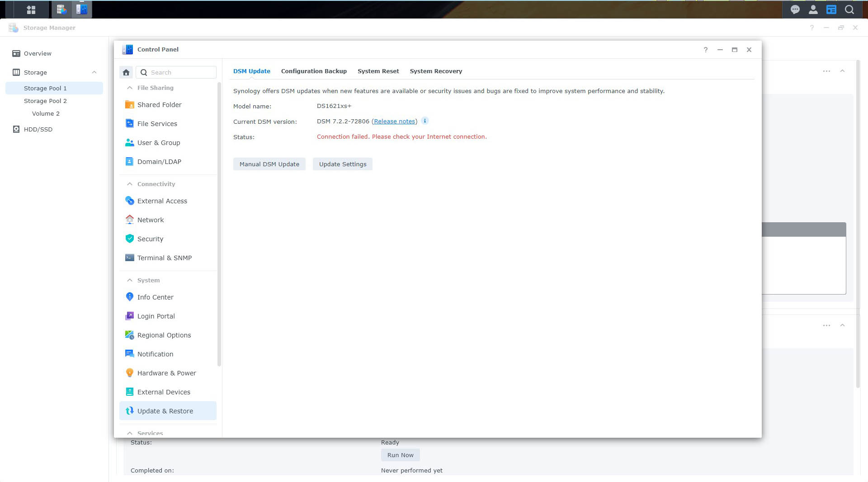Switch to Storage Manager taskbar icon
The image size is (868, 482).
(x=62, y=9)
